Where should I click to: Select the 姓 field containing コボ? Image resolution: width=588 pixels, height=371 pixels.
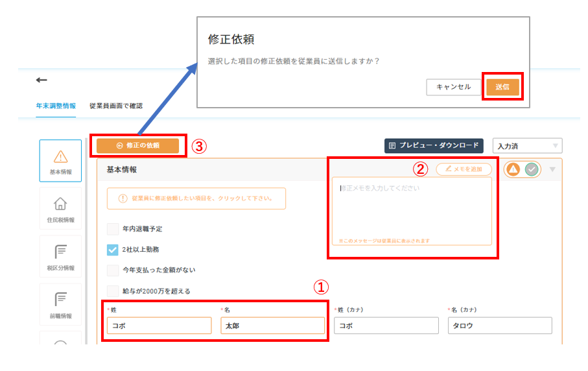click(x=159, y=326)
